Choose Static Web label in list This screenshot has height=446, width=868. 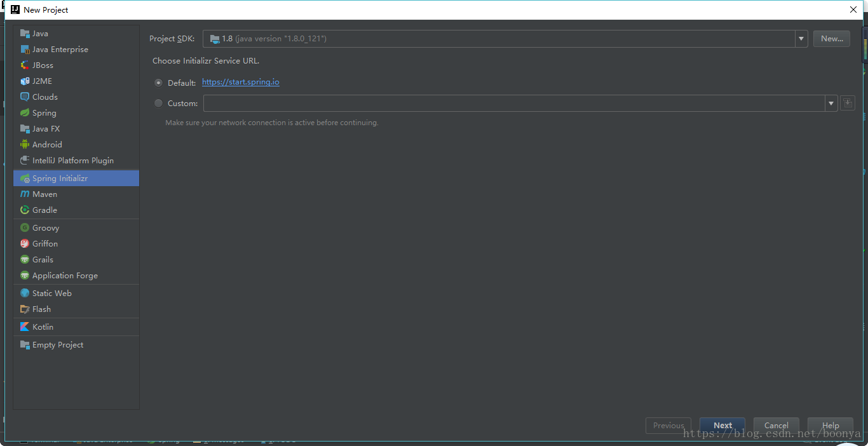pos(52,294)
